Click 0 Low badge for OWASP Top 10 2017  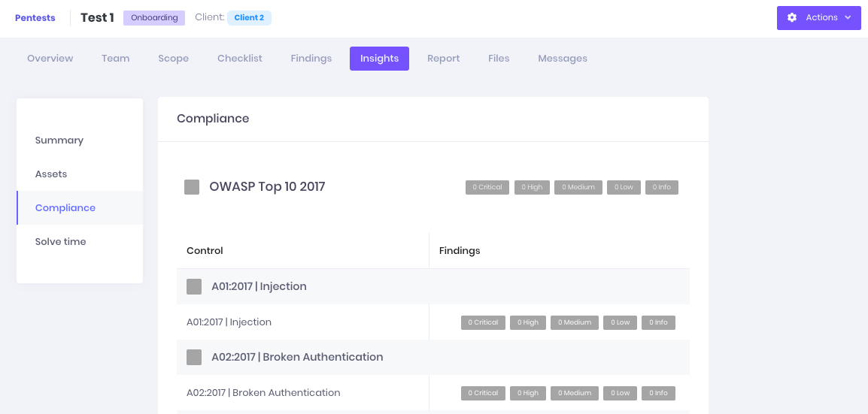pos(624,187)
